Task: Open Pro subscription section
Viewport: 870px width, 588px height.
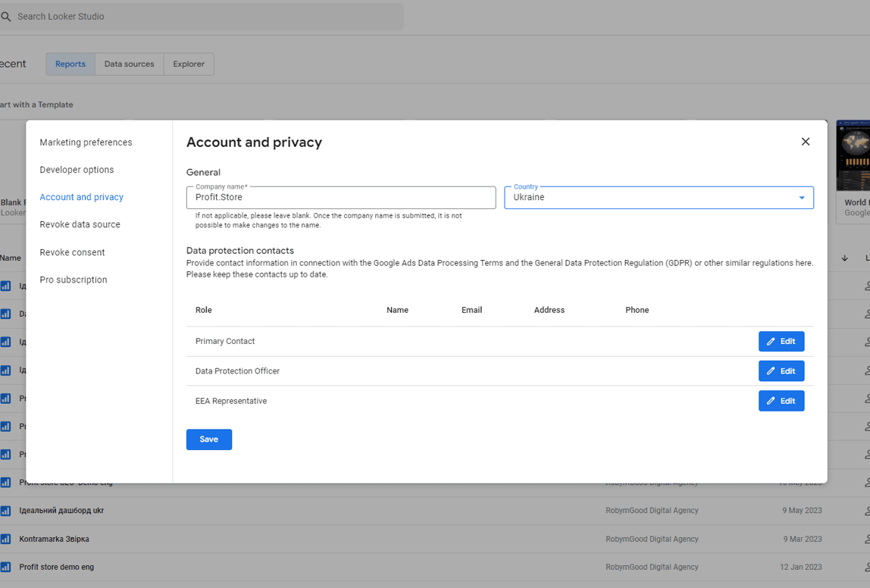Action: tap(74, 280)
